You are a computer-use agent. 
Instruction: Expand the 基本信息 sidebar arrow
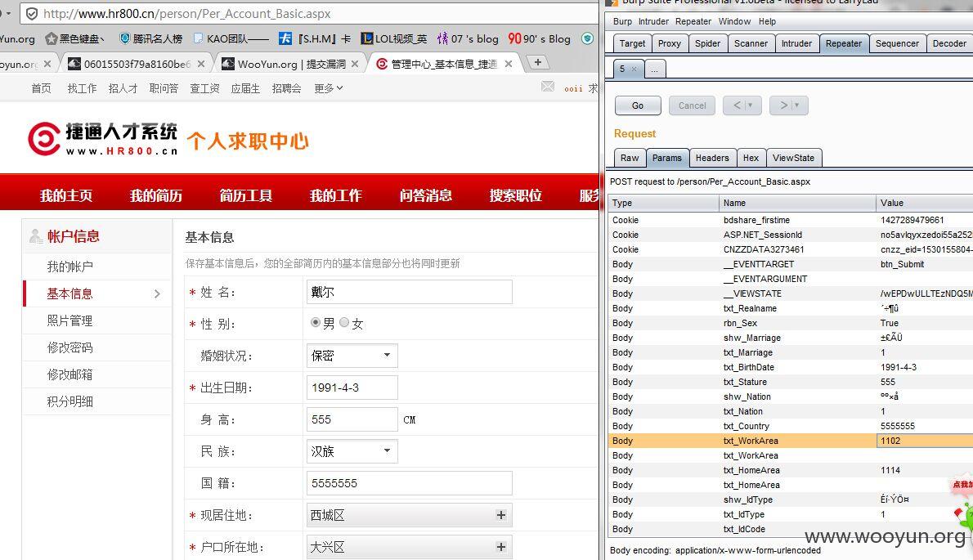(x=157, y=294)
